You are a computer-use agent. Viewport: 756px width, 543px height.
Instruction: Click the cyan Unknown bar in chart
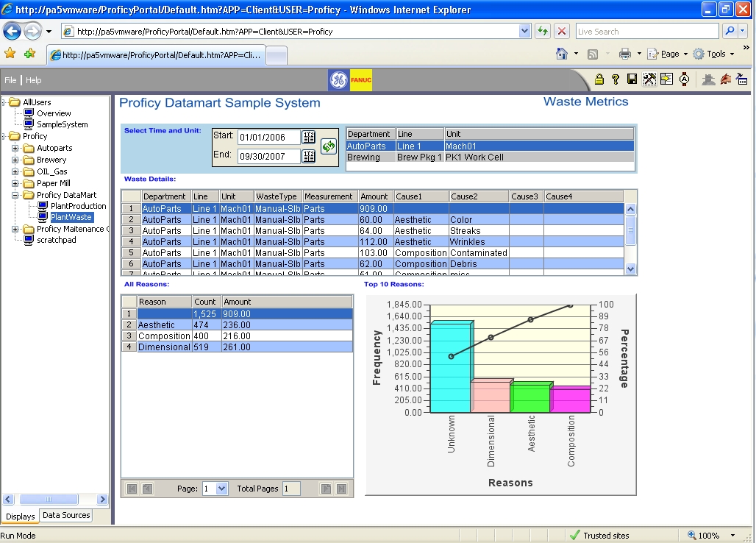coord(451,366)
